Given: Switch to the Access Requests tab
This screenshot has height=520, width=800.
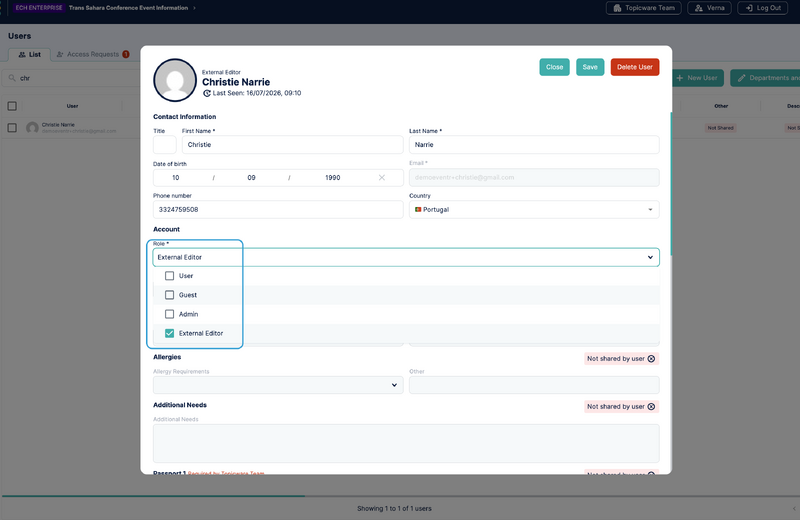Looking at the screenshot, I should (92, 54).
